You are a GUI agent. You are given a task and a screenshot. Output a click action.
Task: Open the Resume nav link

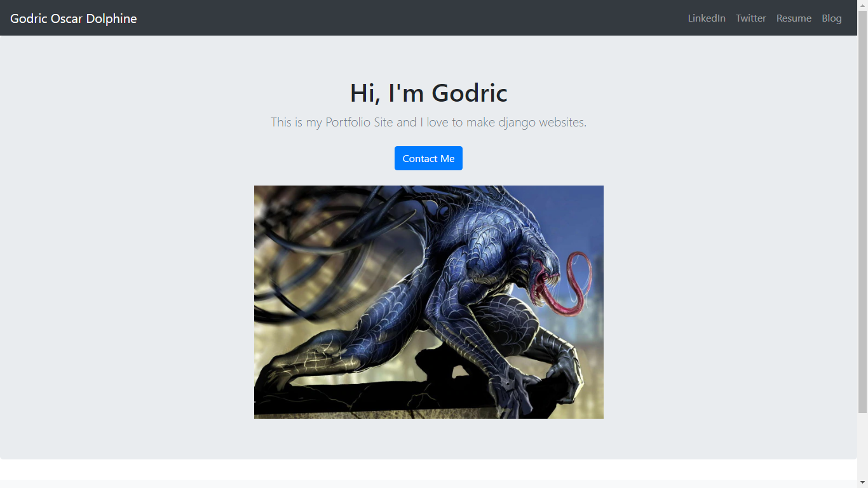point(794,18)
